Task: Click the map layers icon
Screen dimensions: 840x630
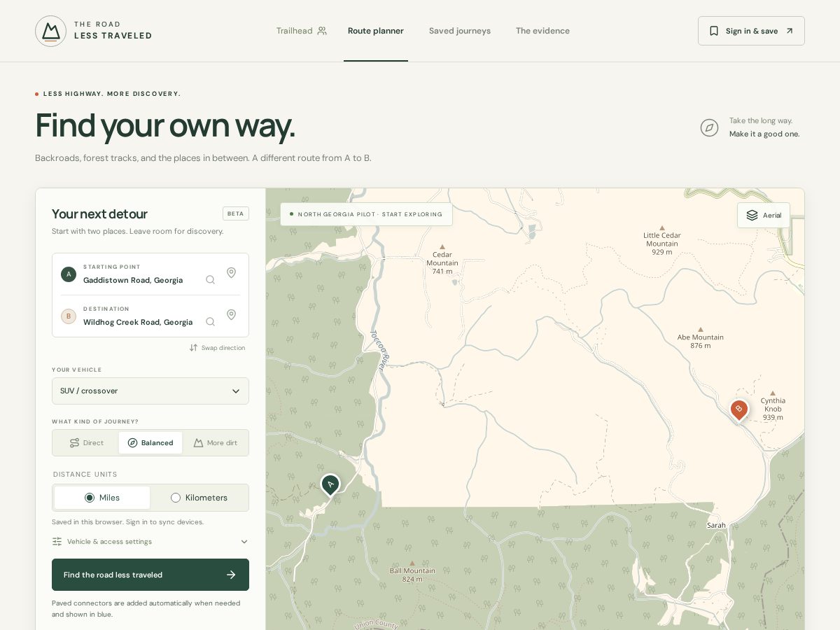Action: 752,215
